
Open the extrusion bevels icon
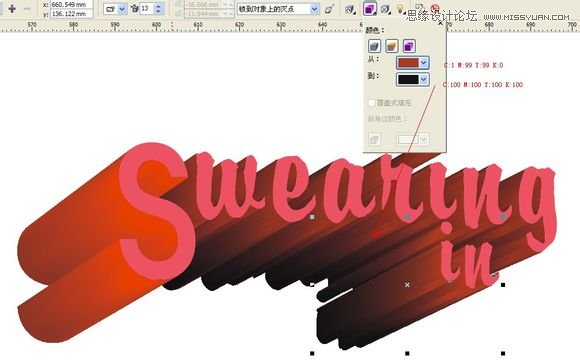(x=385, y=9)
